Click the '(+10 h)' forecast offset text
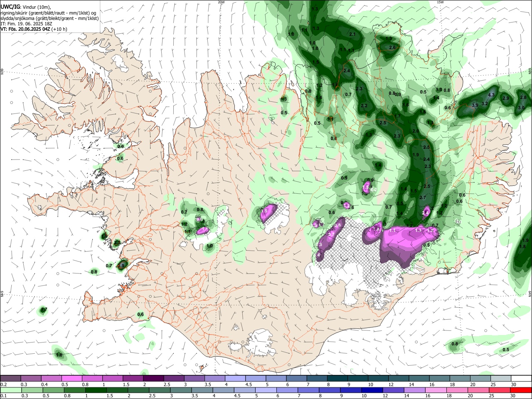The image size is (532, 399). (x=59, y=29)
